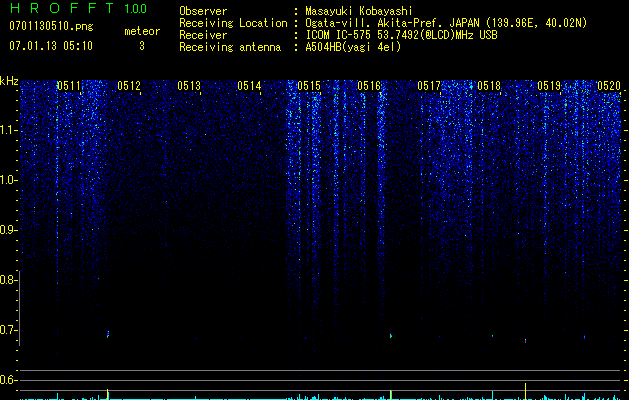Screen dimensions: 629x400
Task: Click the 0.6 kHz axis label
Action: pyautogui.click(x=7, y=380)
